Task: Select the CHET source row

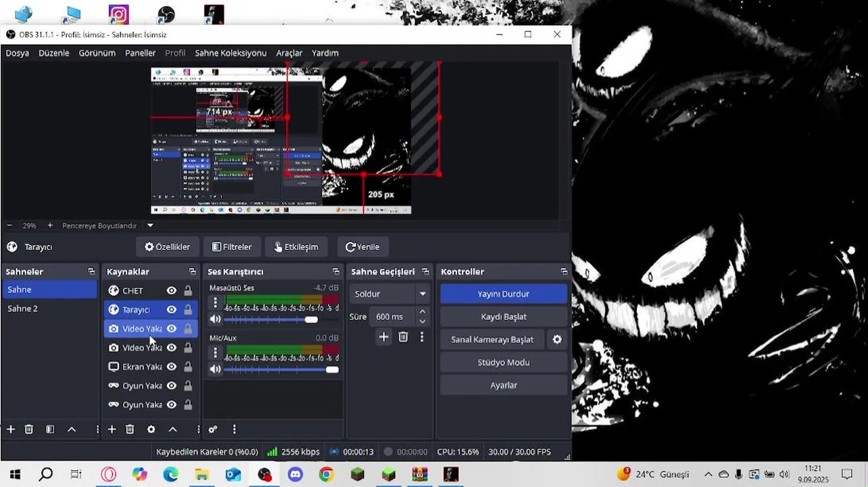Action: click(151, 291)
